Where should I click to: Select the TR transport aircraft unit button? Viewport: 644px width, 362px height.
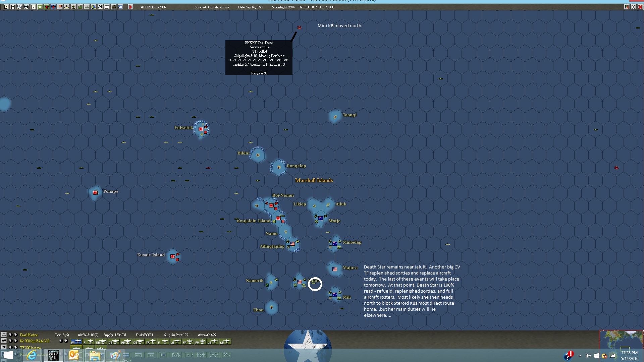coord(151,342)
